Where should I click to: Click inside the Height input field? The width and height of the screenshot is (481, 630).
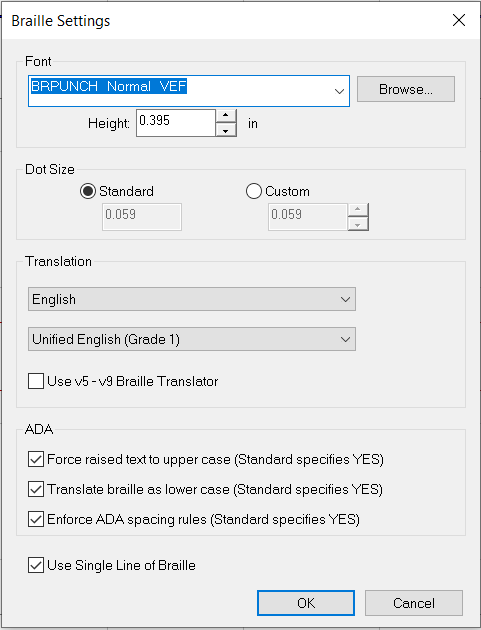[x=176, y=123]
